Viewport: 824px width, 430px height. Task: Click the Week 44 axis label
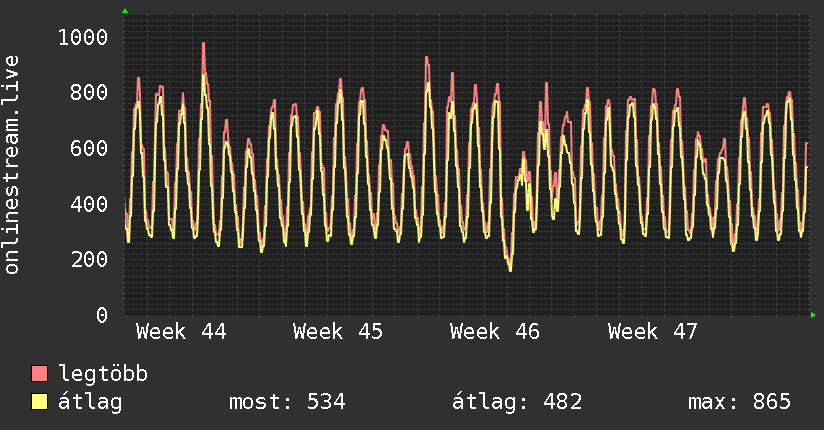coord(181,332)
